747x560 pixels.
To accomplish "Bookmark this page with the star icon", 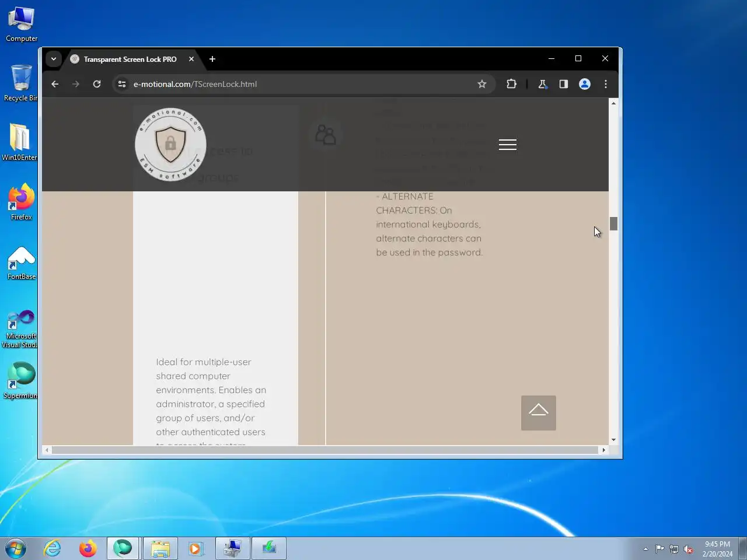I will [x=482, y=84].
